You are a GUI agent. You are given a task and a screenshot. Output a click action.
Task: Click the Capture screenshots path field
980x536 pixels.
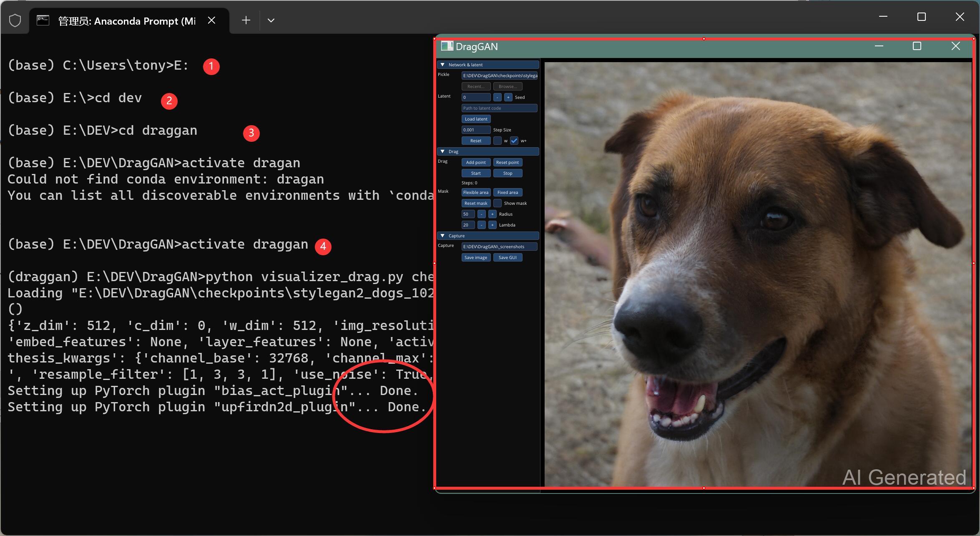coord(500,247)
